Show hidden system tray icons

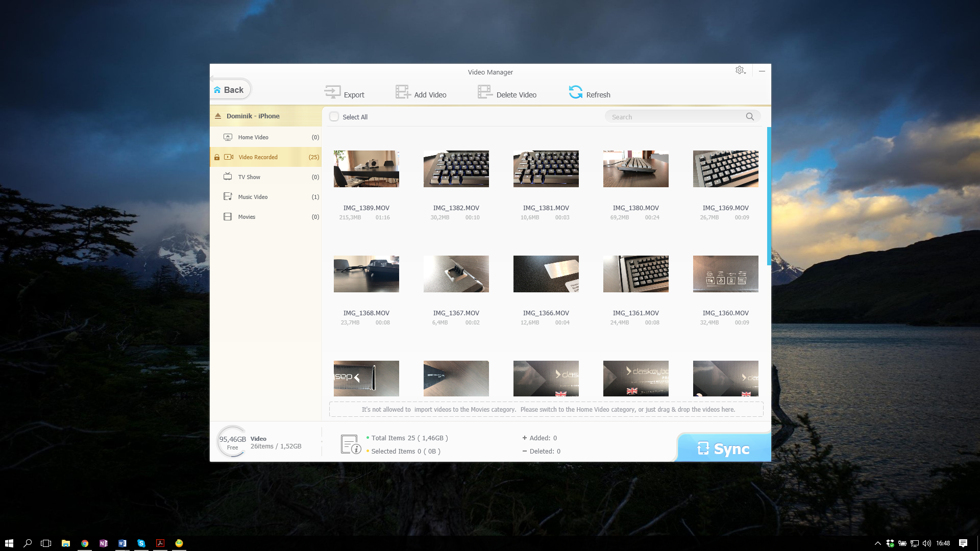(x=877, y=543)
